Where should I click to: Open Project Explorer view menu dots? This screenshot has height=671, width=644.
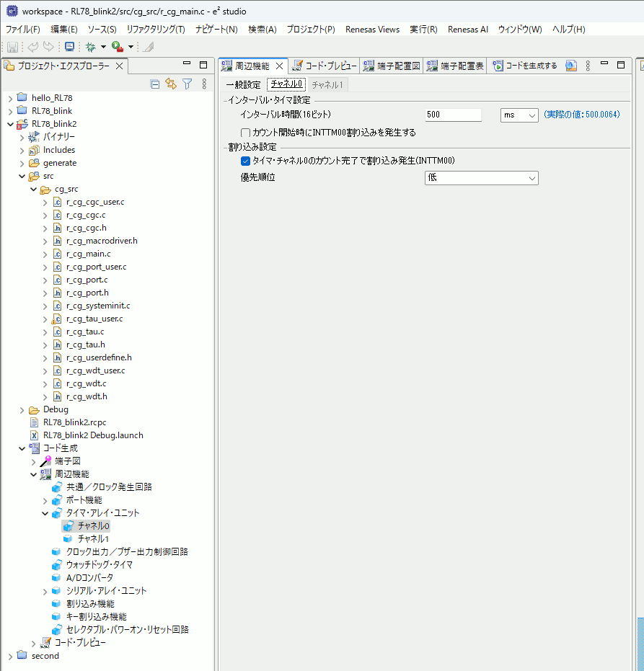[x=204, y=84]
